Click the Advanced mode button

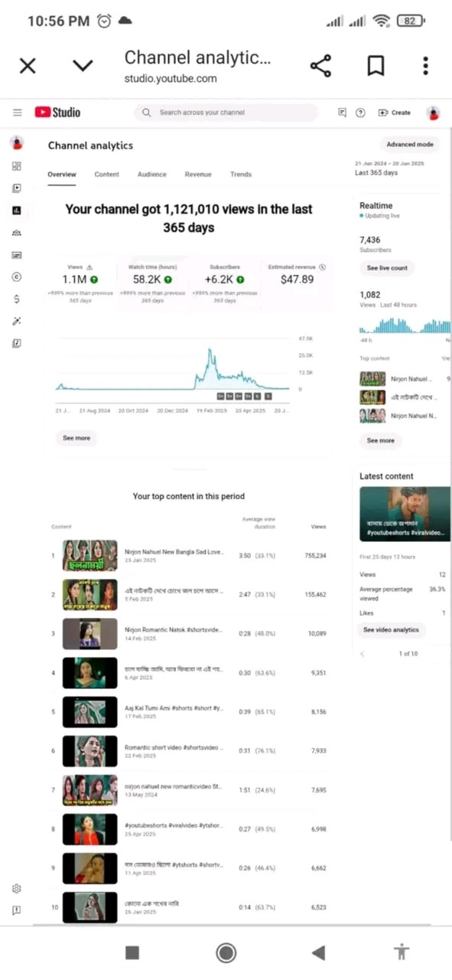pos(410,145)
